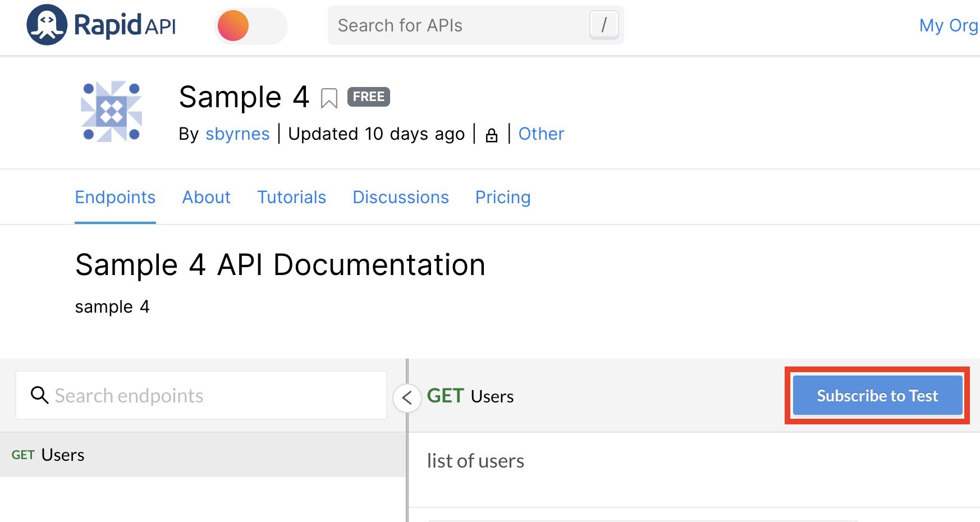Switch to the About tab
This screenshot has width=980, height=522.
[x=207, y=198]
